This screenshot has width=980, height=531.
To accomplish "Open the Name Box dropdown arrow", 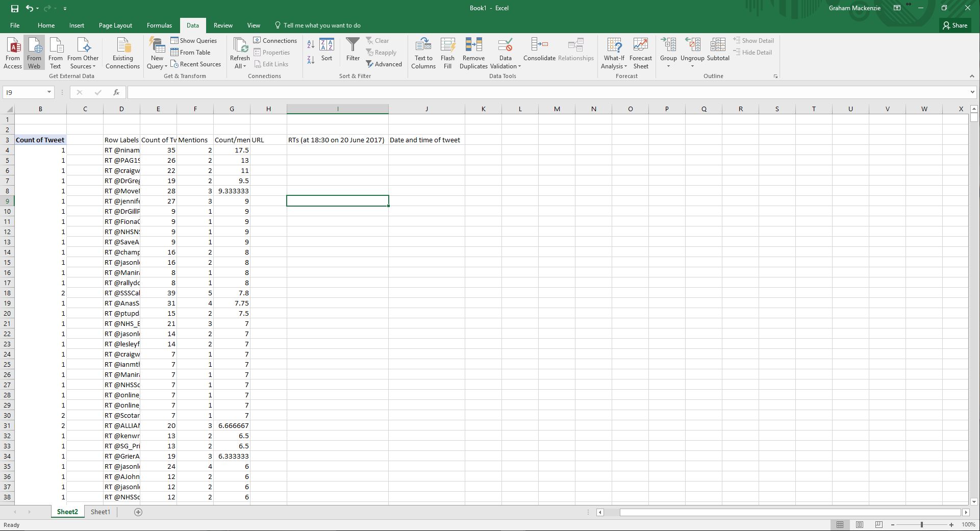I will pos(49,92).
